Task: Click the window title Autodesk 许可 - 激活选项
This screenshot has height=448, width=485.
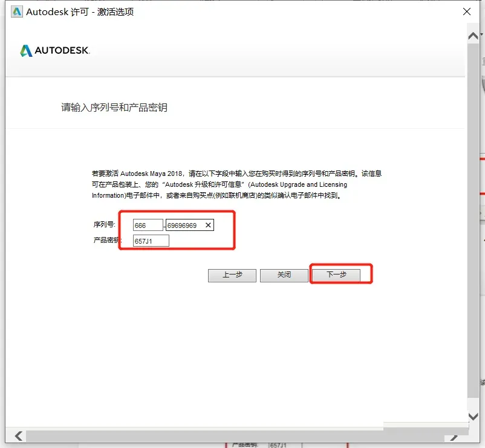Action: [x=80, y=11]
